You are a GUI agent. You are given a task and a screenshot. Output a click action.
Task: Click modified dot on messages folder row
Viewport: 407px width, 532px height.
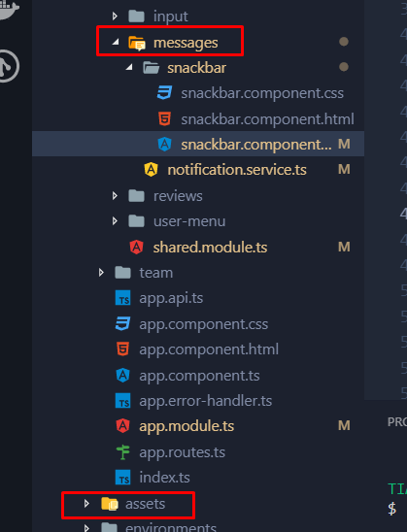[344, 42]
